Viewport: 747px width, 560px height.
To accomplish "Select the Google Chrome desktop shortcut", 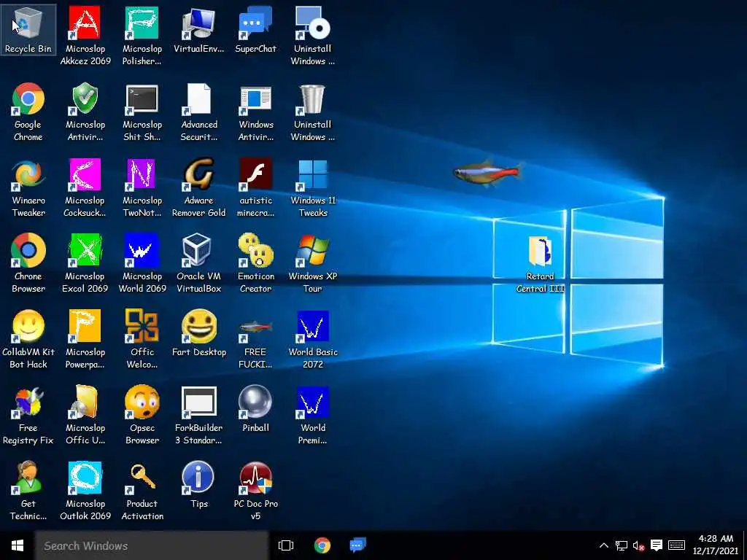I will 28,112.
